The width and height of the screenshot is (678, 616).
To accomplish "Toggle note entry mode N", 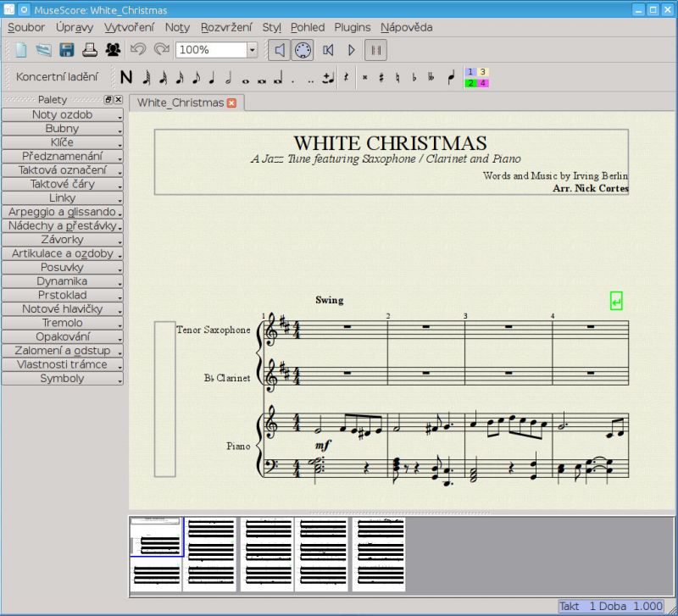I will click(125, 77).
